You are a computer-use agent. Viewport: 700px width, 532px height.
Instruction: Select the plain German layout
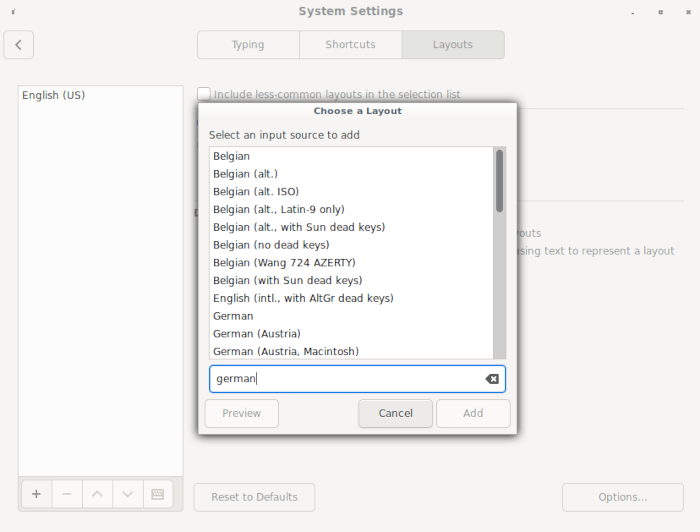tap(351, 316)
